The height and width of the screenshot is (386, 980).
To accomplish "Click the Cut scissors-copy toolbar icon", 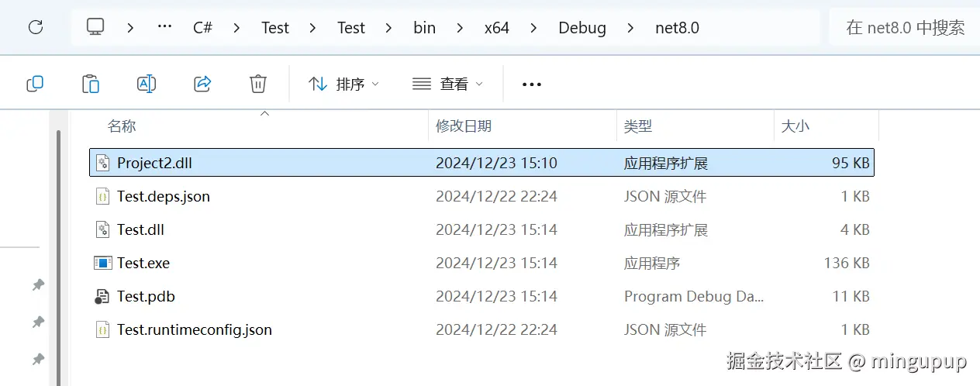I will tap(35, 84).
